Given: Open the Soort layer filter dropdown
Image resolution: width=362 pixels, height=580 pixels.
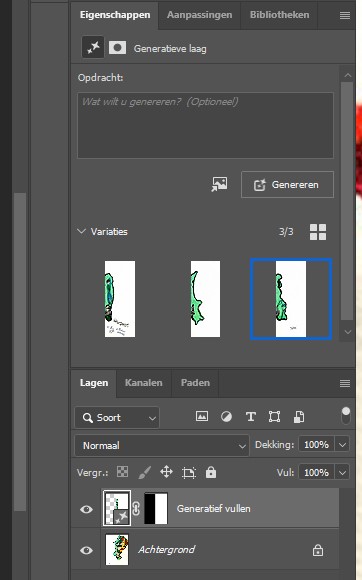Looking at the screenshot, I should [117, 418].
